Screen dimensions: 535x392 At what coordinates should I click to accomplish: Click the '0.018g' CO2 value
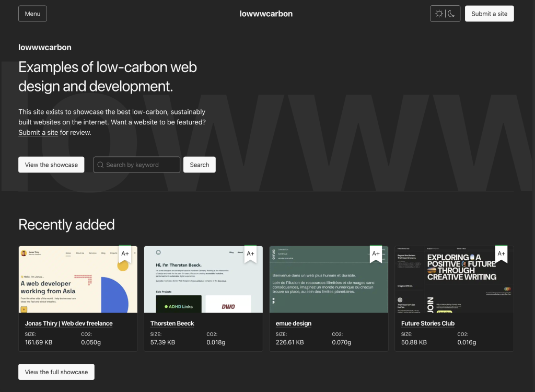[x=216, y=342]
